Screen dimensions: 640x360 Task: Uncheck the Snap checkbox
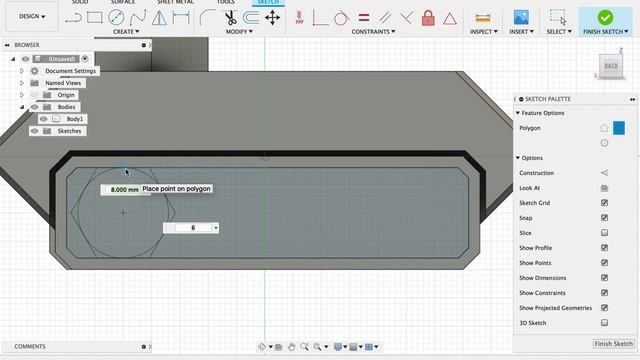click(x=604, y=218)
